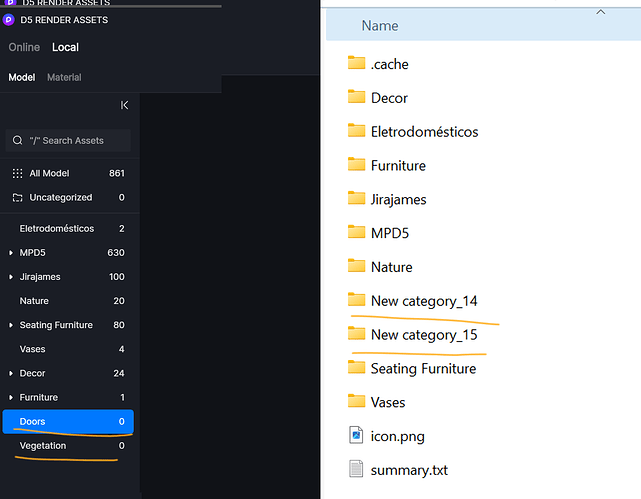Toggle sort order arrow above Name column
This screenshot has width=641, height=499.
click(x=600, y=12)
